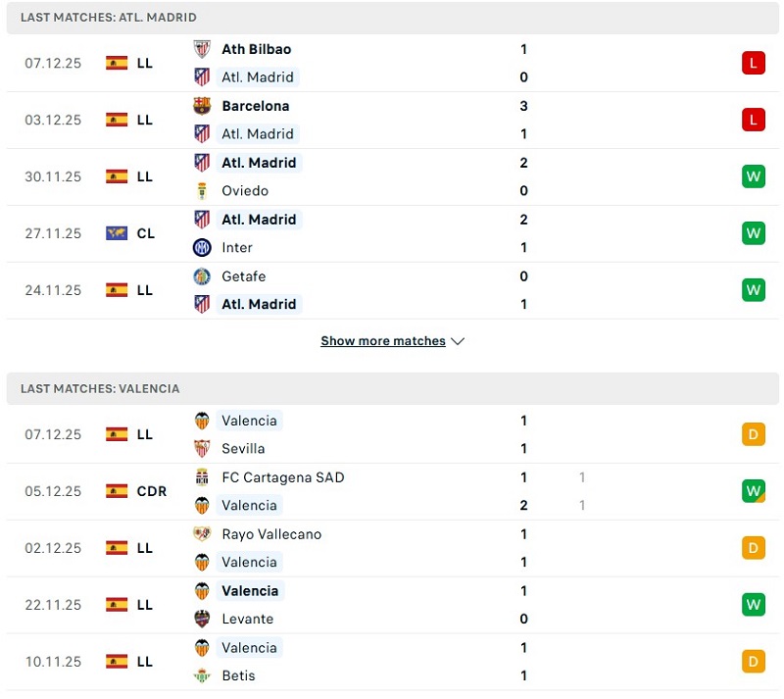Click the orange D badge for Valencia vs Sevilla

point(753,434)
